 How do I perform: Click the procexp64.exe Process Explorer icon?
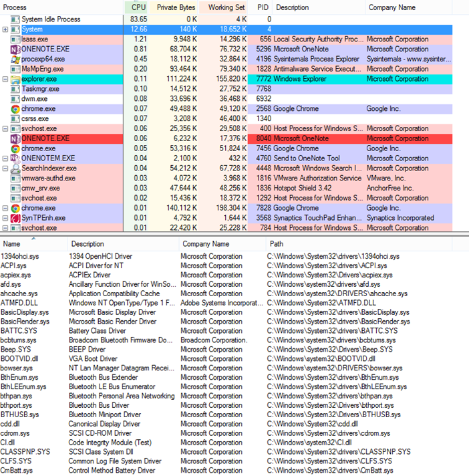click(x=15, y=59)
